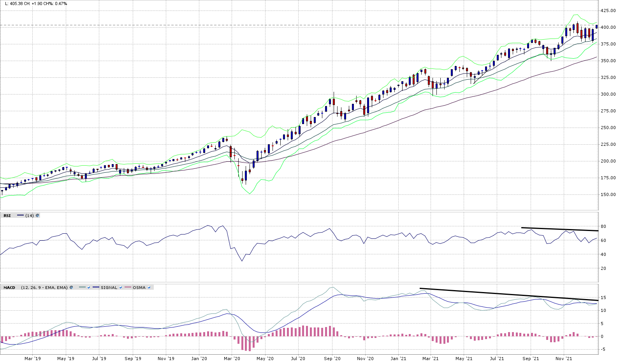This screenshot has height=364, width=619.
Task: Uncheck the SIGNAL line checkbox
Action: [x=121, y=287]
